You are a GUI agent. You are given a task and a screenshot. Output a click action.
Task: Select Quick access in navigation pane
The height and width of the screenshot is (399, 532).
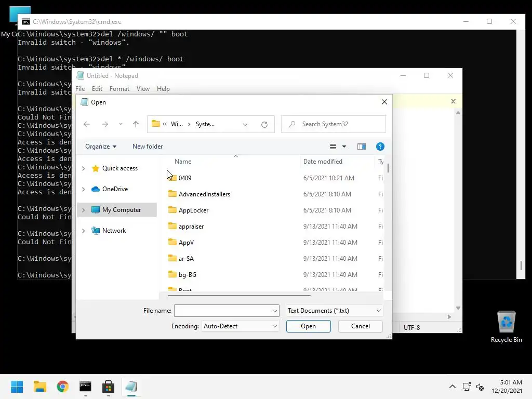pos(120,168)
